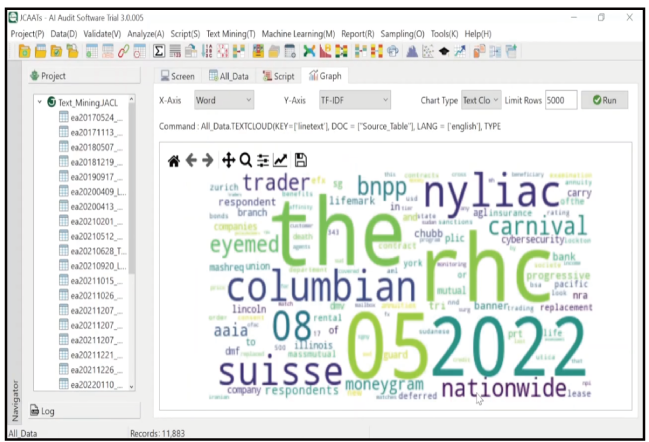Image resolution: width=649 pixels, height=442 pixels.
Task: Click the Sigma summation toolbar icon
Action: [158, 50]
